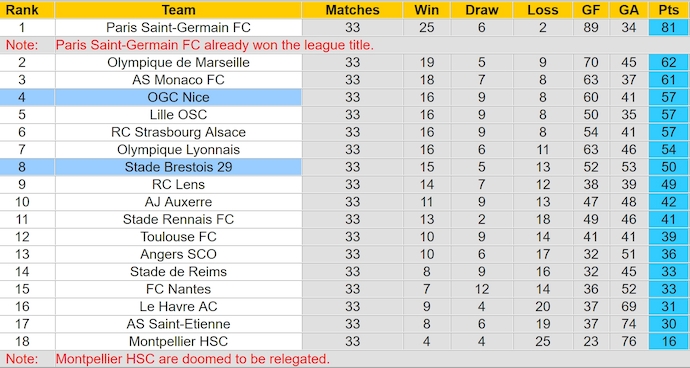The image size is (690, 368).
Task: Click the 81 points cell for PSG
Action: (x=668, y=27)
